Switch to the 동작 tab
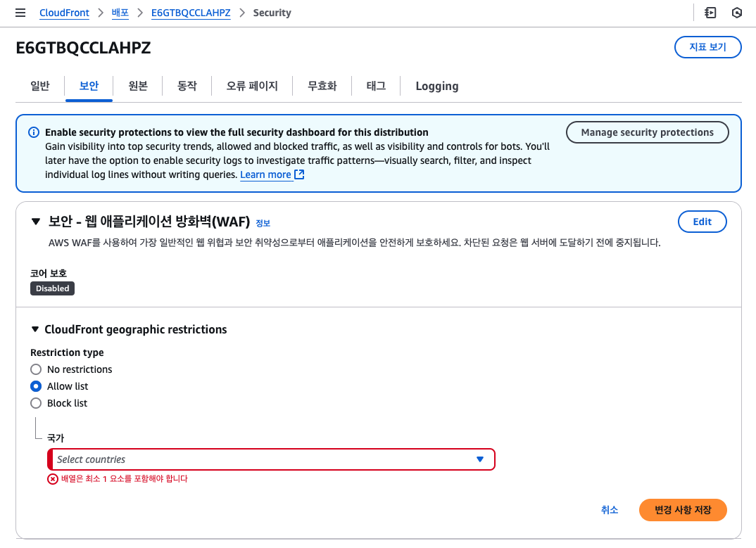Viewport: 756px width, 548px height. [x=187, y=87]
